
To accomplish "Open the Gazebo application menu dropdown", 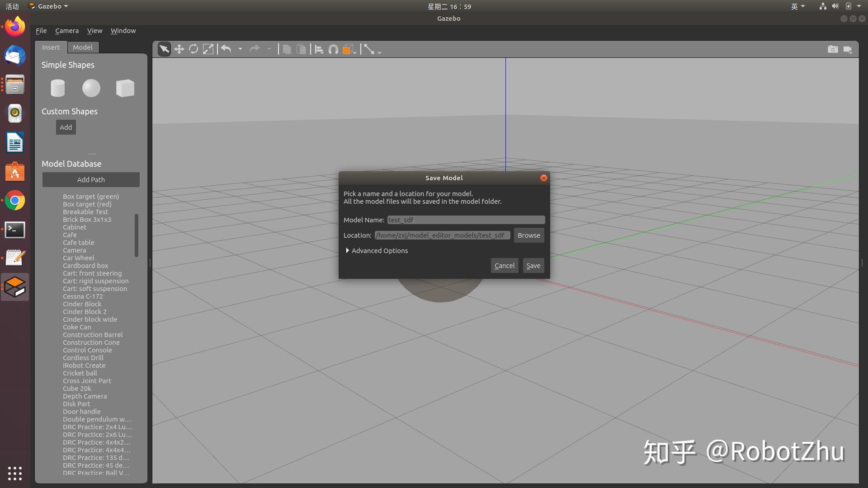I will point(49,6).
